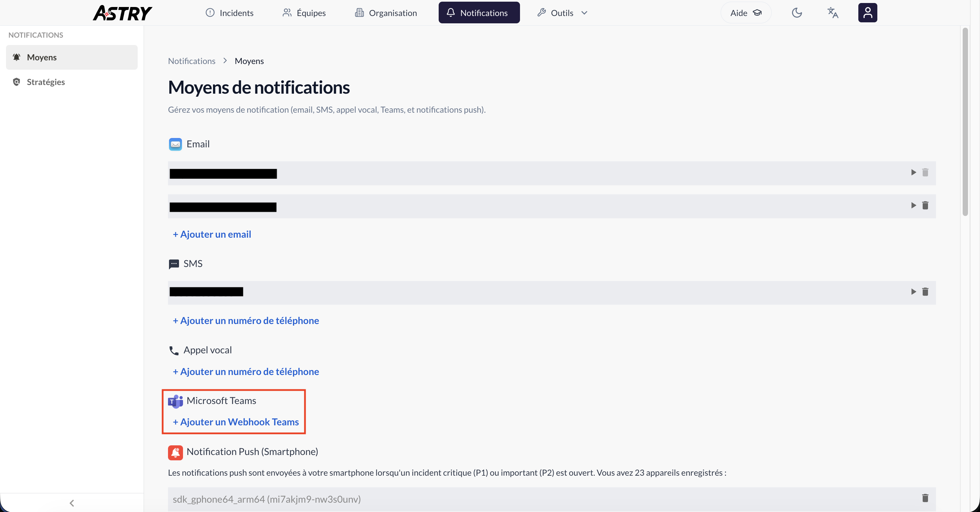Delete the SMS phone number entry
This screenshot has width=980, height=512.
coord(926,292)
